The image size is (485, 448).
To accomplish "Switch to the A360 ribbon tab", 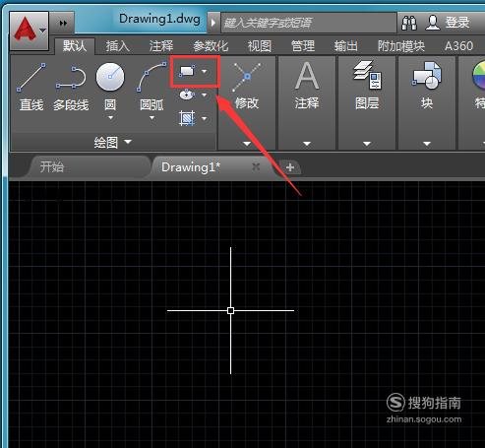I will (x=458, y=46).
